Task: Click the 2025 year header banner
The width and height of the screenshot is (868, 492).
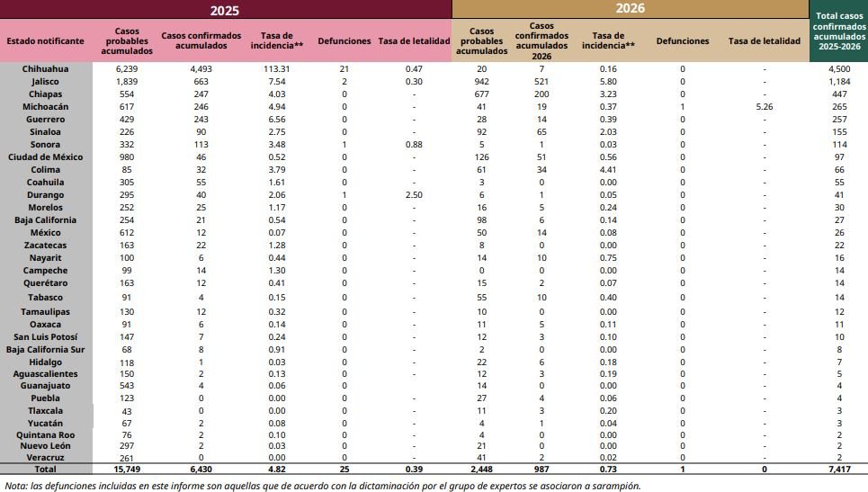Action: point(226,11)
